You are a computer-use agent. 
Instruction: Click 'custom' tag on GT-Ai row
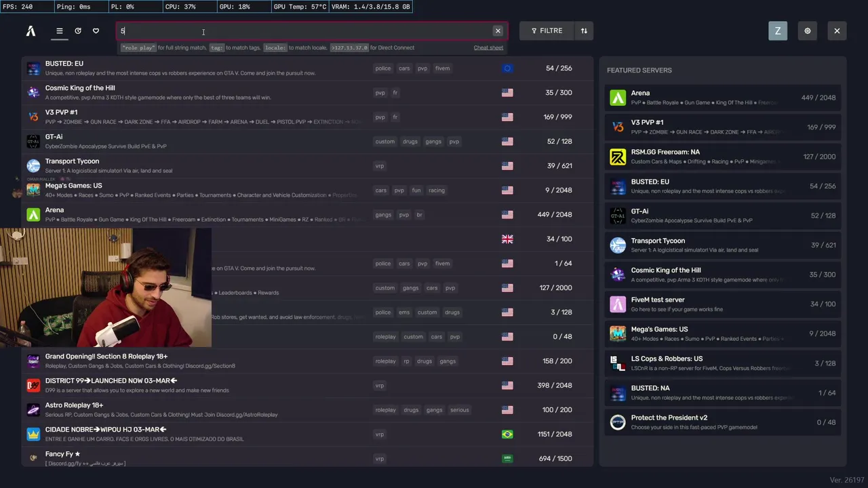384,141
